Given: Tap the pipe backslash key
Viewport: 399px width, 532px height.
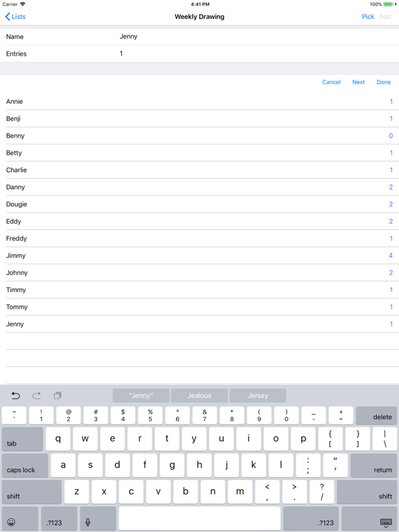Looking at the screenshot, I should coord(384,439).
